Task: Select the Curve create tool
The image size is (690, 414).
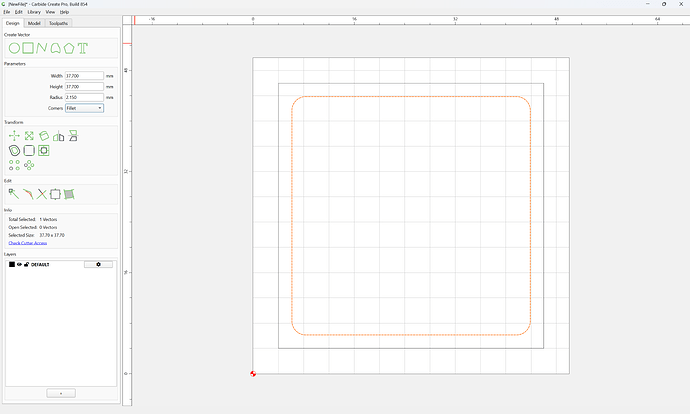Action: (x=55, y=48)
